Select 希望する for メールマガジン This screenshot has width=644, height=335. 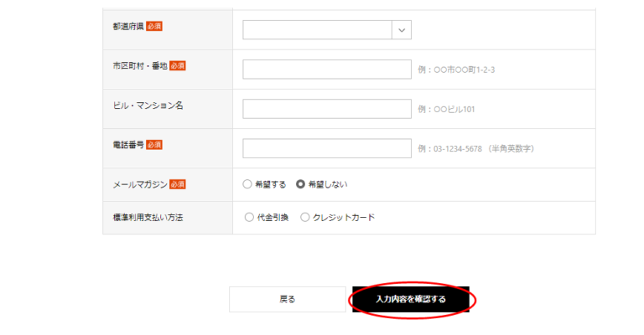click(x=247, y=184)
